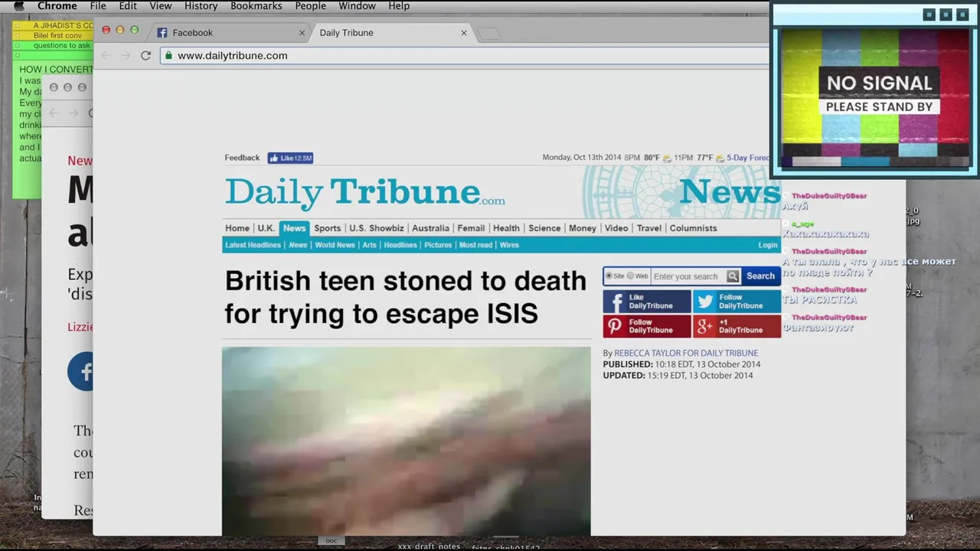Open the Bookmarks menu
The height and width of the screenshot is (551, 980).
point(256,6)
